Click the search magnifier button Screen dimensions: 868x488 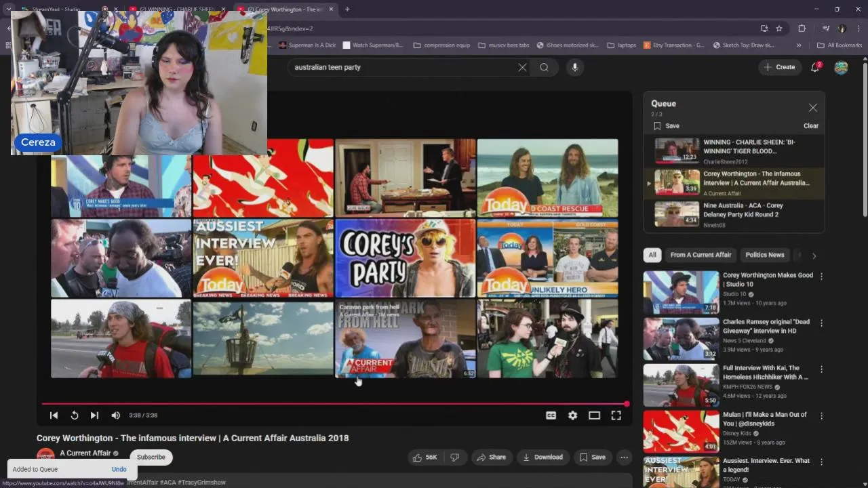(544, 67)
